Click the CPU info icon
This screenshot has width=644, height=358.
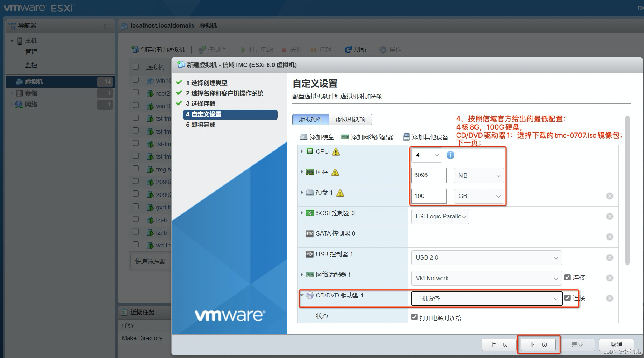tap(450, 155)
